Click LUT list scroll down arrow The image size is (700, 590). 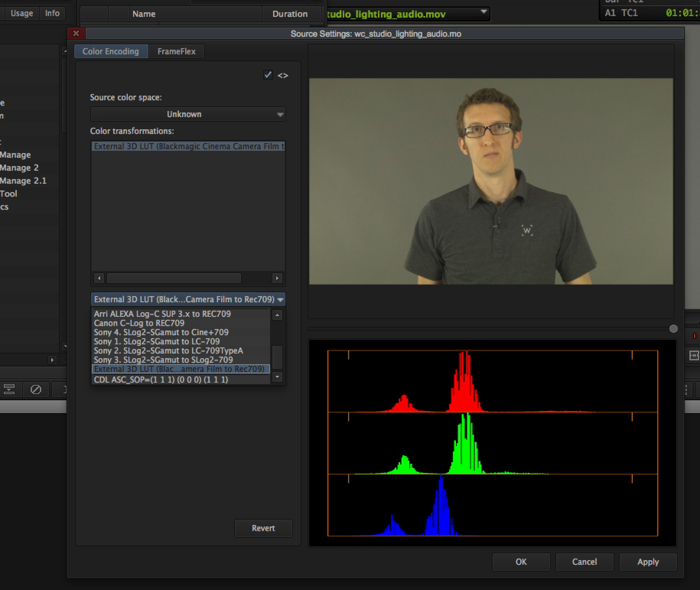click(x=277, y=377)
